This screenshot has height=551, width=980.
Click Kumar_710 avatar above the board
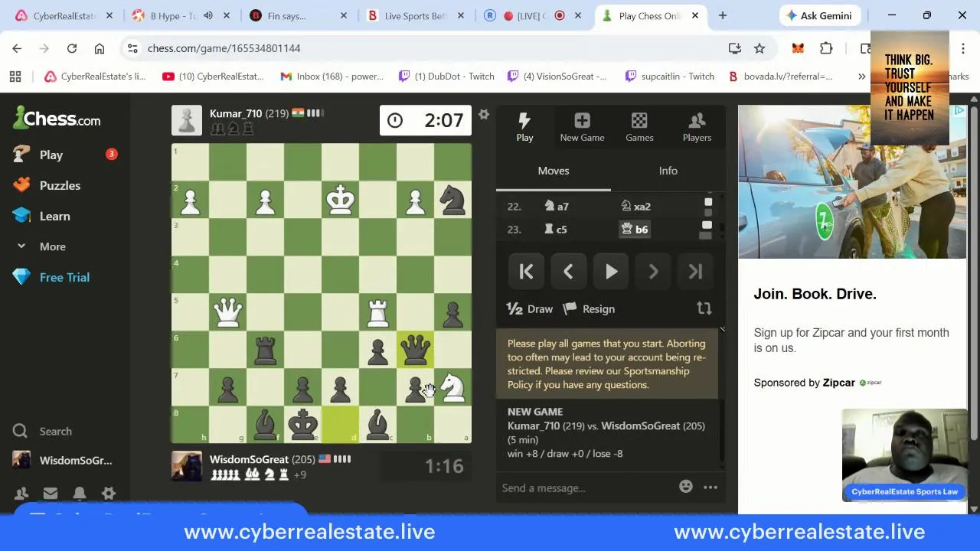tap(187, 120)
